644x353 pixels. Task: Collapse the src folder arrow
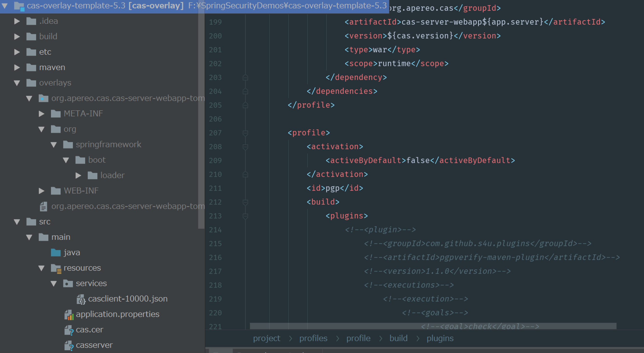17,222
